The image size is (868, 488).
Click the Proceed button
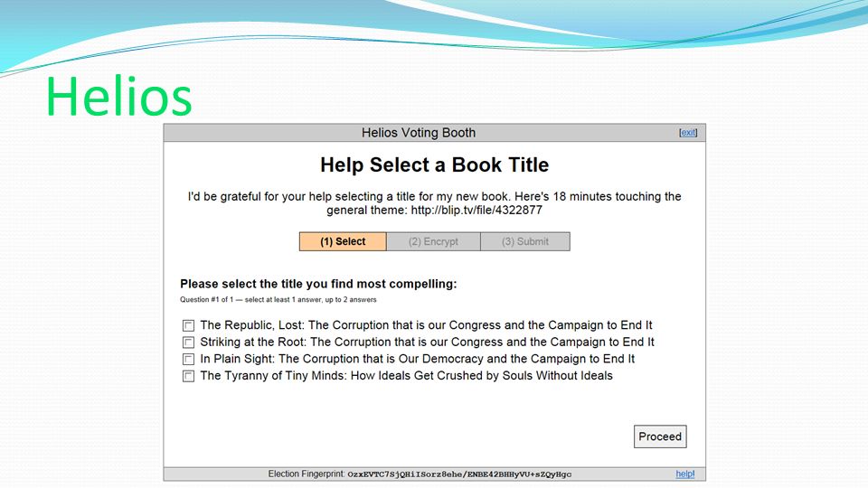660,436
